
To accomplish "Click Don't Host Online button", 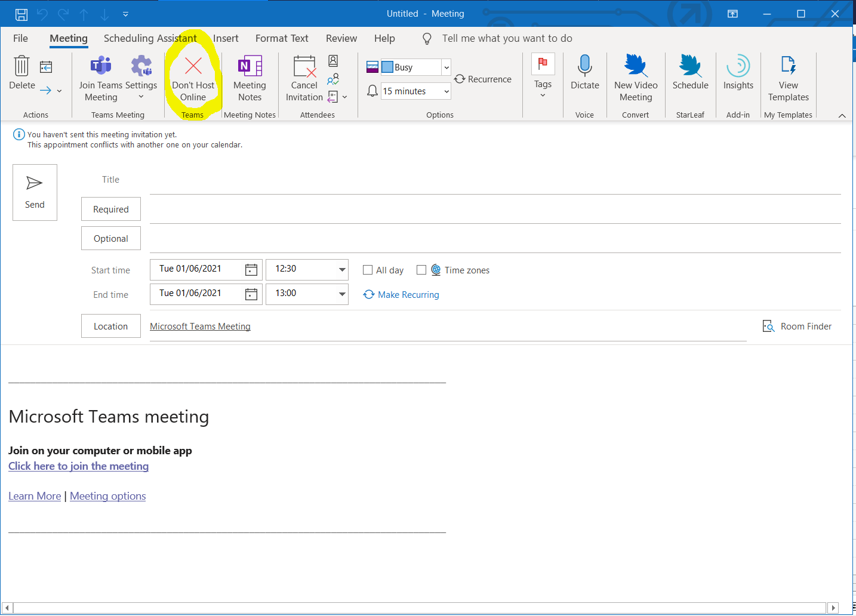I will point(193,78).
